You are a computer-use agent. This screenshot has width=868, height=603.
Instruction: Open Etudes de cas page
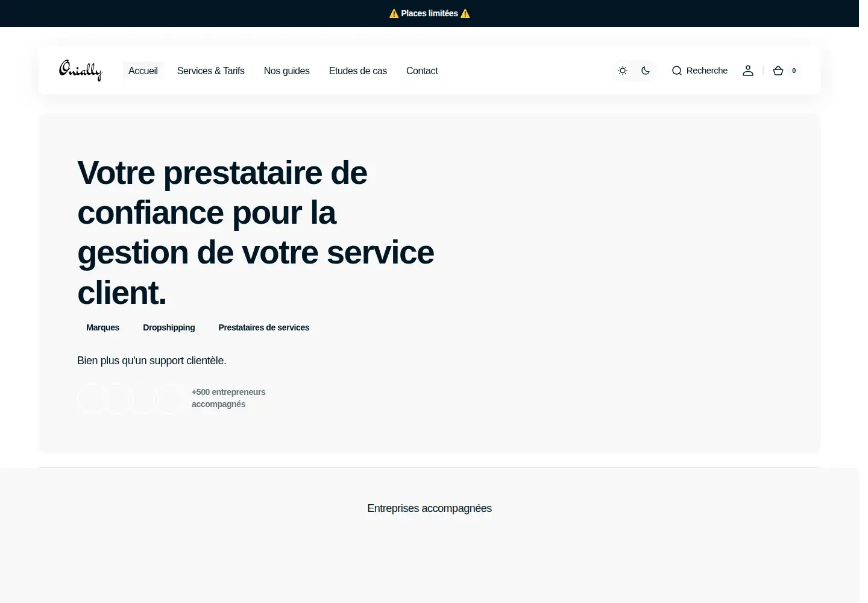pyautogui.click(x=358, y=71)
